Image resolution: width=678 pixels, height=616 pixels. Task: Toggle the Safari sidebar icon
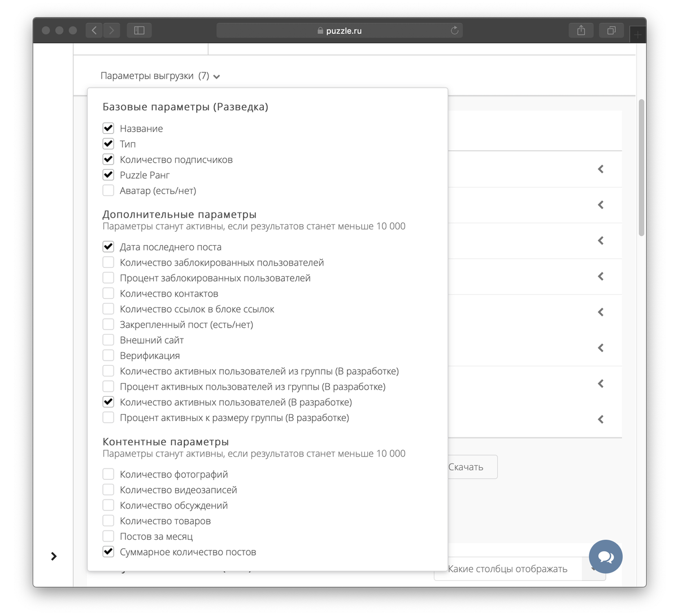(139, 31)
